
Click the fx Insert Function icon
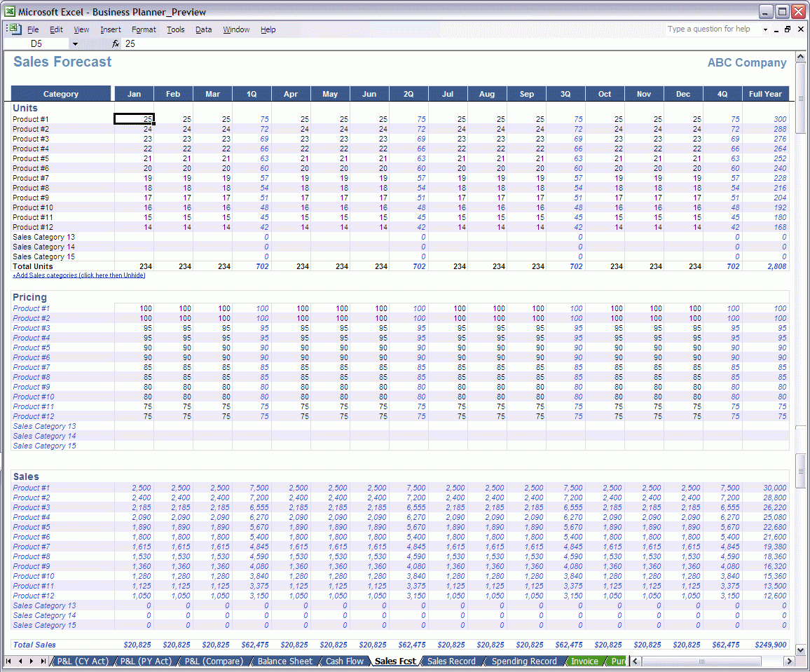[x=116, y=43]
